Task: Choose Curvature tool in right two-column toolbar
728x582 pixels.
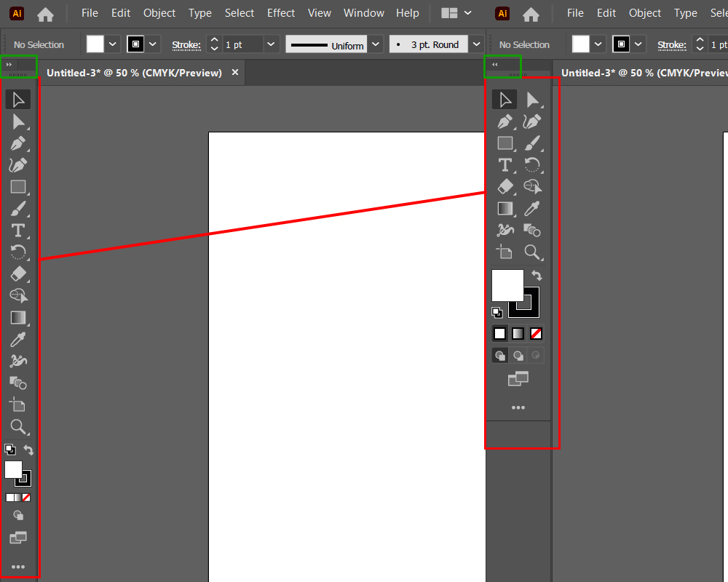Action: click(532, 121)
